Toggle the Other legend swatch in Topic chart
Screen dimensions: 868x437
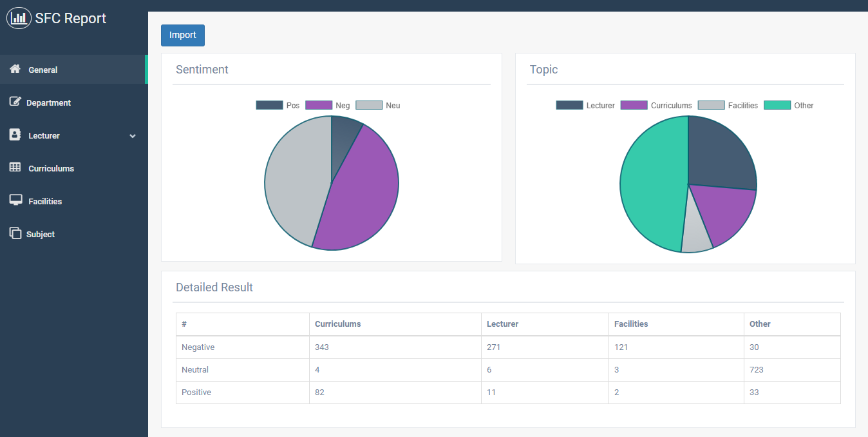click(x=777, y=105)
